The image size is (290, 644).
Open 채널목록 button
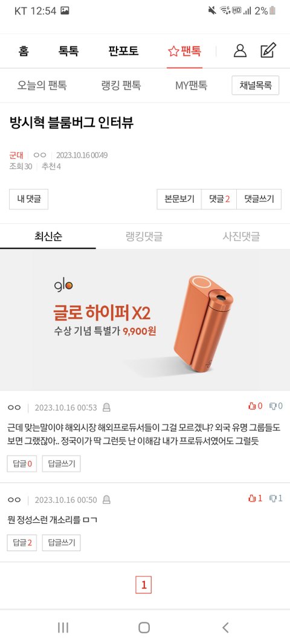coord(256,86)
